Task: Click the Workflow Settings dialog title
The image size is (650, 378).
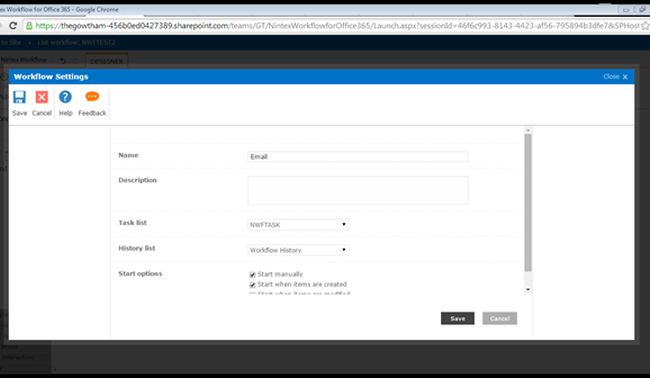Action: click(x=51, y=77)
